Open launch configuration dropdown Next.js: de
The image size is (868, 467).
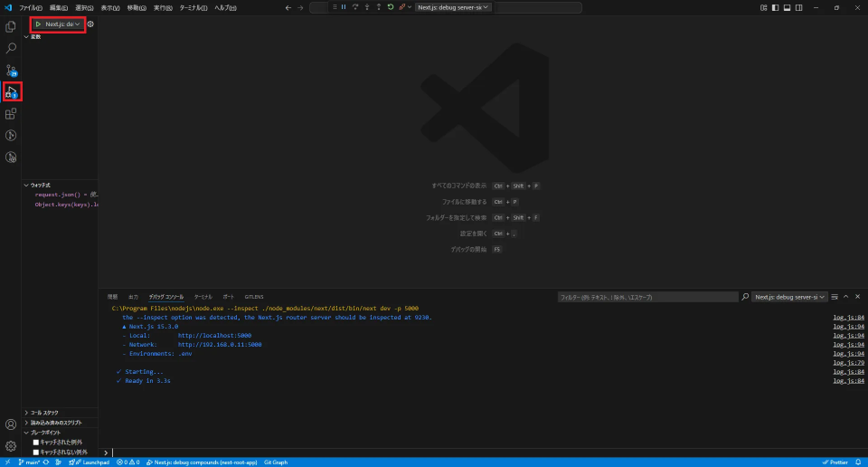(62, 24)
